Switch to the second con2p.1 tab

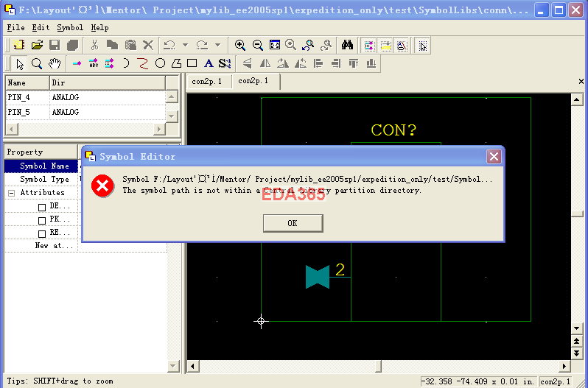[256, 81]
